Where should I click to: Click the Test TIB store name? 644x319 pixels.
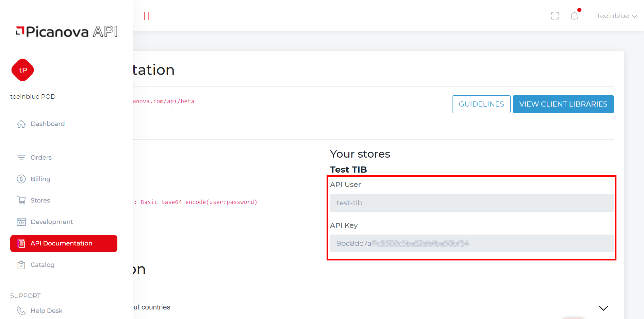point(348,170)
